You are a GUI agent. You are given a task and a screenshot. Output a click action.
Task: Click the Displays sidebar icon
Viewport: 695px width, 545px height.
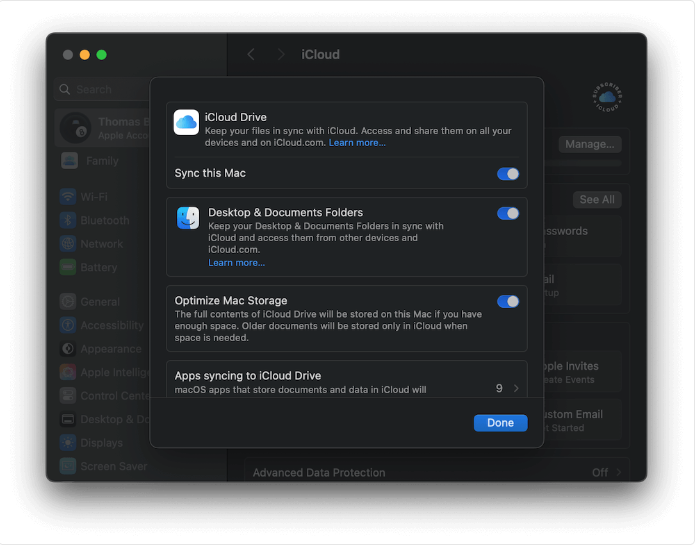coord(68,443)
